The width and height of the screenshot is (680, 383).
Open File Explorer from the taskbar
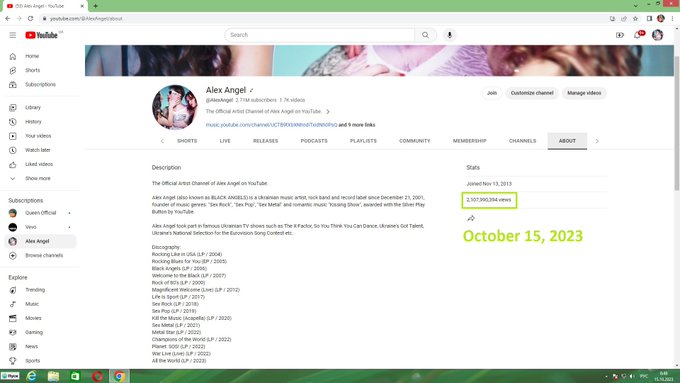coord(53,376)
